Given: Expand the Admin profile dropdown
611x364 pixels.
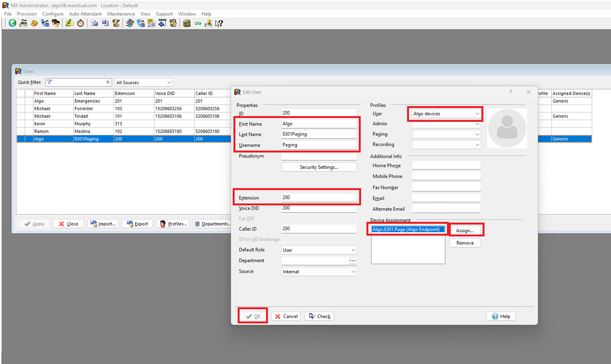Looking at the screenshot, I should click(x=446, y=124).
